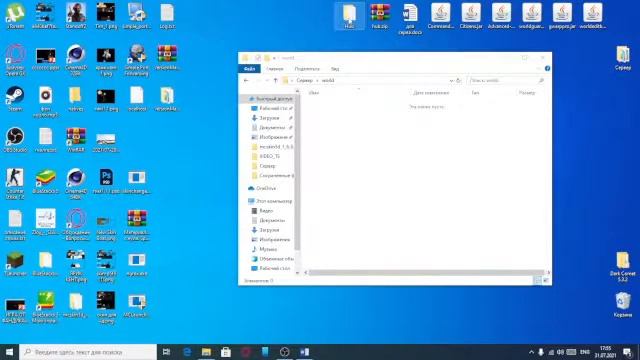
Task: Switch to details view button
Action: click(x=538, y=280)
